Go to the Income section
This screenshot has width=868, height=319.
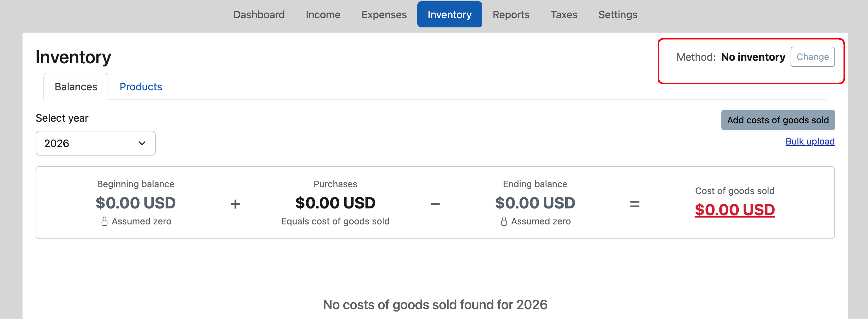coord(323,15)
